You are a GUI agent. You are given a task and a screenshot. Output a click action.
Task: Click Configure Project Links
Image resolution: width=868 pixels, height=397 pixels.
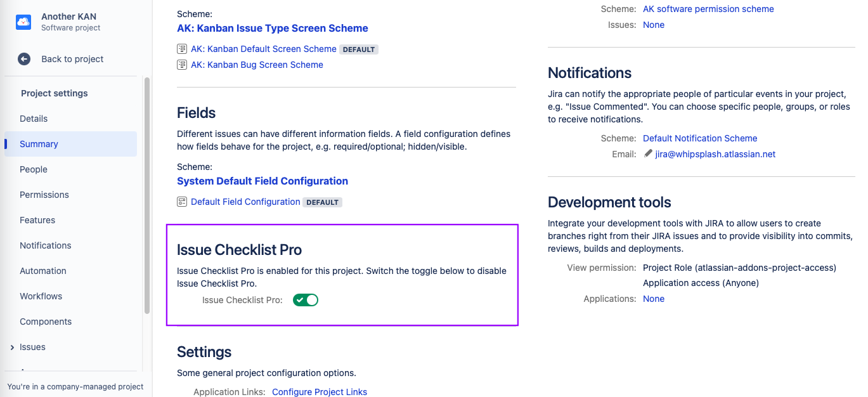click(319, 392)
